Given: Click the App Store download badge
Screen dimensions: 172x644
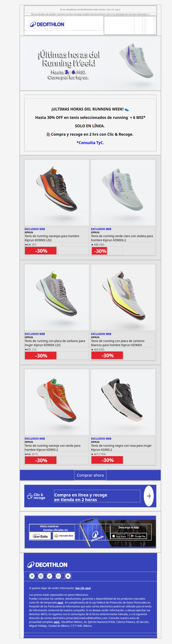Looking at the screenshot, I should coord(119,536).
